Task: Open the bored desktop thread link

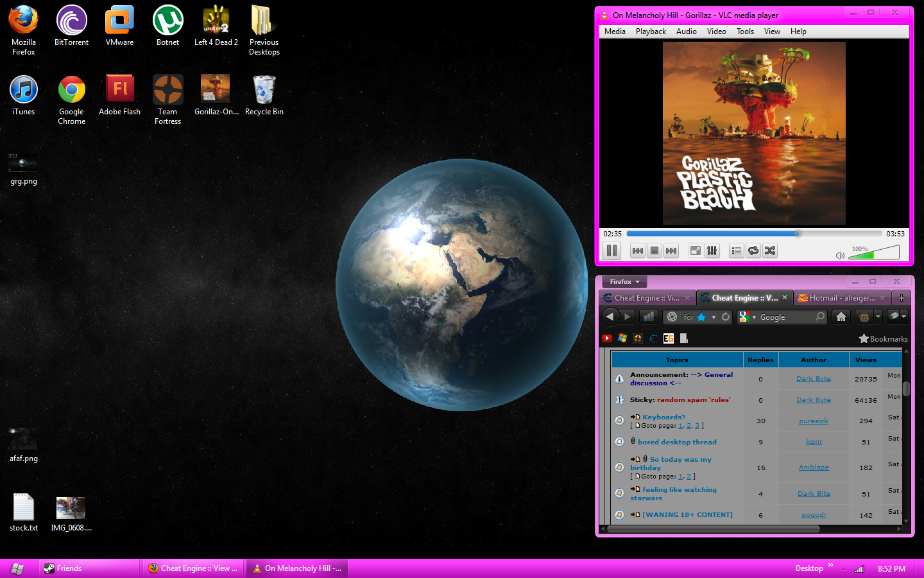Action: tap(677, 442)
